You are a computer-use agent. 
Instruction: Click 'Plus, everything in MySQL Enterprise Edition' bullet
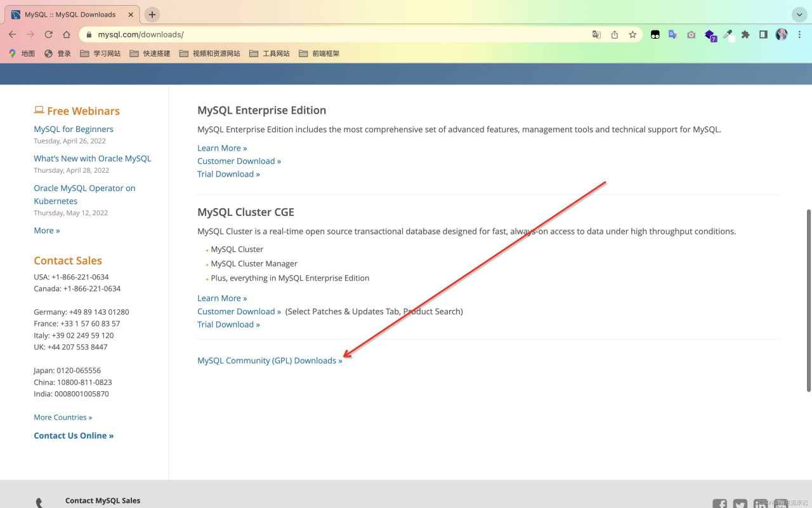pyautogui.click(x=290, y=278)
